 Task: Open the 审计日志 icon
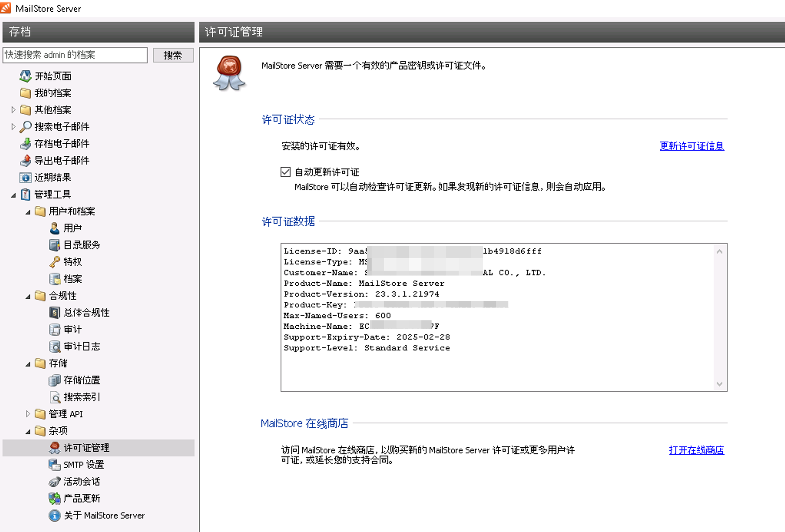[x=55, y=346]
